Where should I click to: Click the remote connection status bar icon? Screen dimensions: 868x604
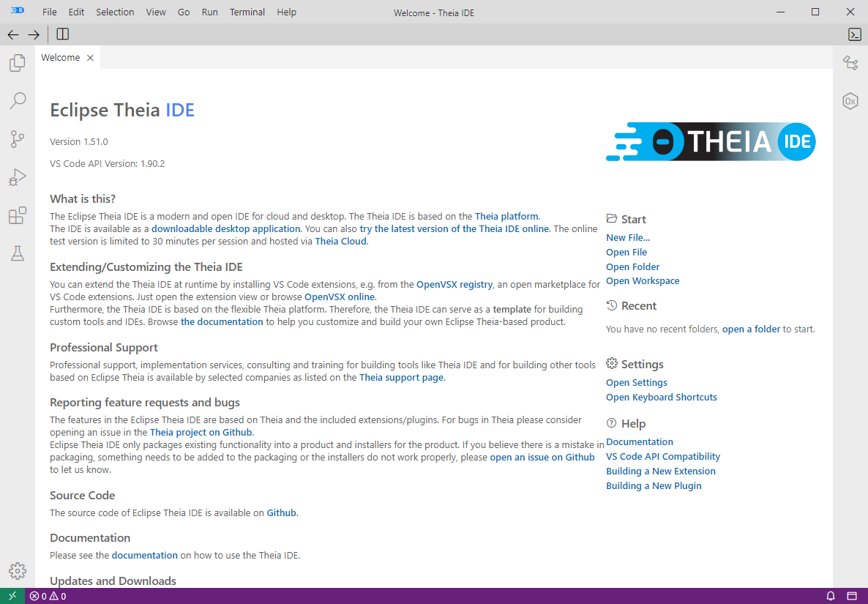click(x=12, y=596)
